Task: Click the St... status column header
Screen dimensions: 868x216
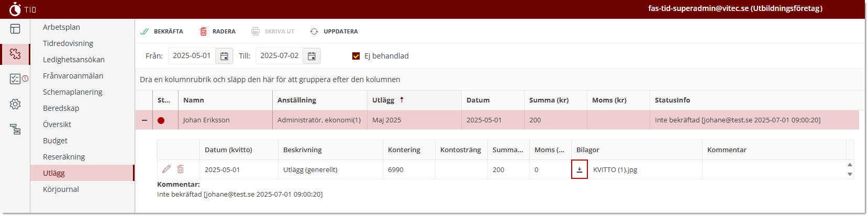Action: pos(165,100)
